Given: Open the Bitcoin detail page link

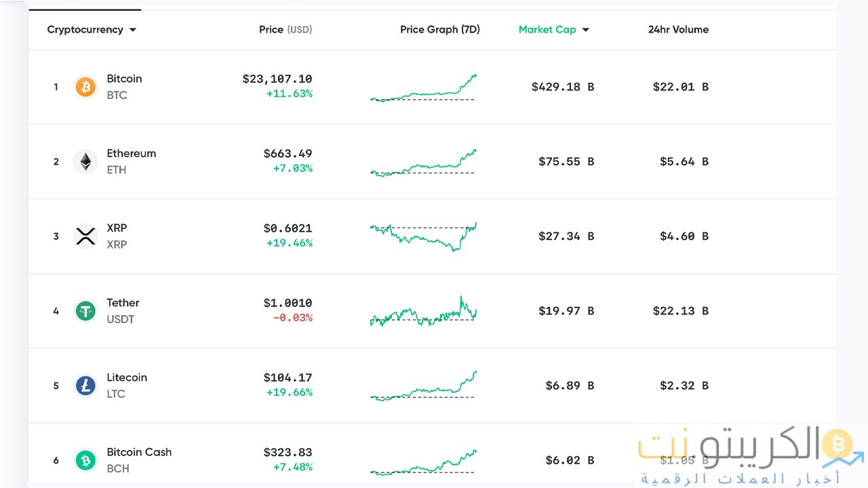Looking at the screenshot, I should tap(124, 79).
